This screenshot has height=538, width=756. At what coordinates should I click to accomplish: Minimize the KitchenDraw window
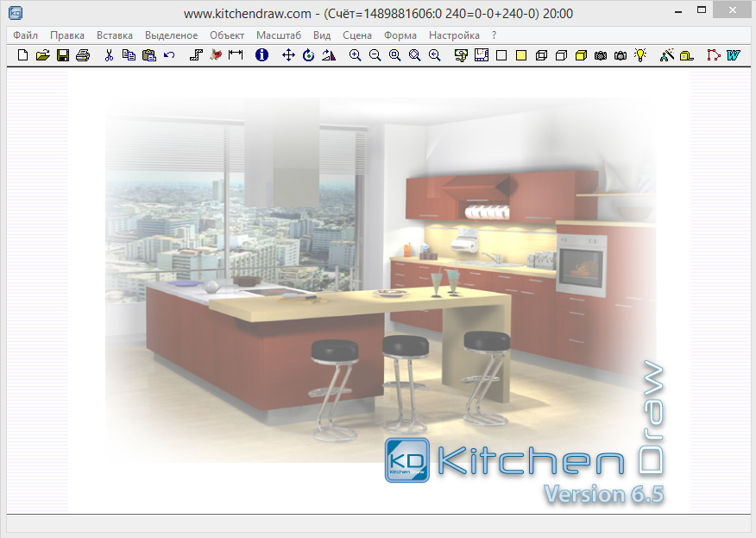(x=678, y=11)
